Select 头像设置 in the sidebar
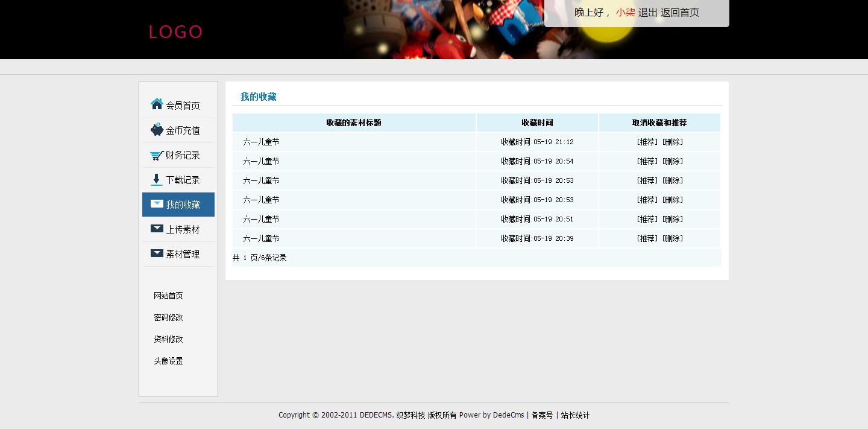 [x=168, y=361]
